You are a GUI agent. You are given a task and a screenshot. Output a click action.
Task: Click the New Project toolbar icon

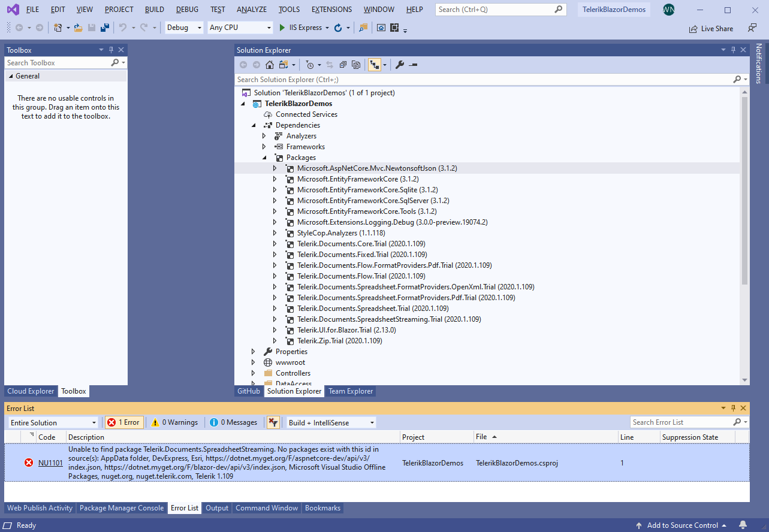click(58, 28)
